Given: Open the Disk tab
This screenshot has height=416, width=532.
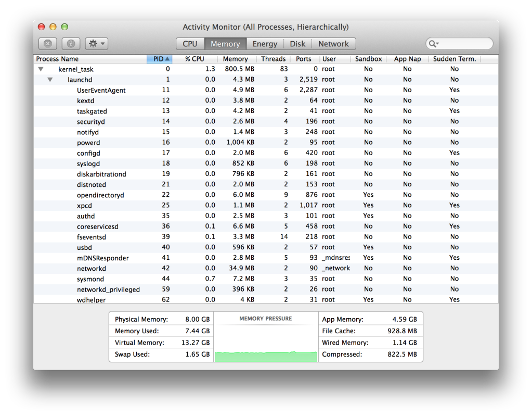Looking at the screenshot, I should (297, 44).
